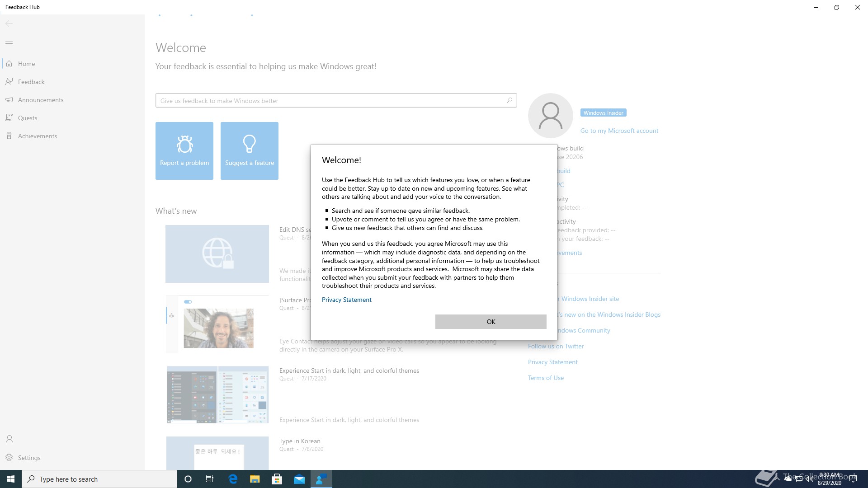Click the Suggest a feature tile
The image size is (868, 488).
click(x=250, y=151)
